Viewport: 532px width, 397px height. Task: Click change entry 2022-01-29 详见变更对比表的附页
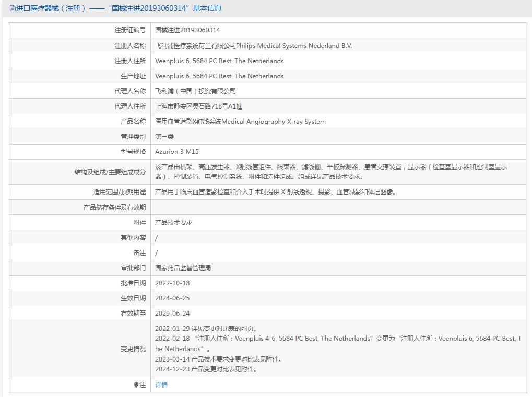coord(206,329)
